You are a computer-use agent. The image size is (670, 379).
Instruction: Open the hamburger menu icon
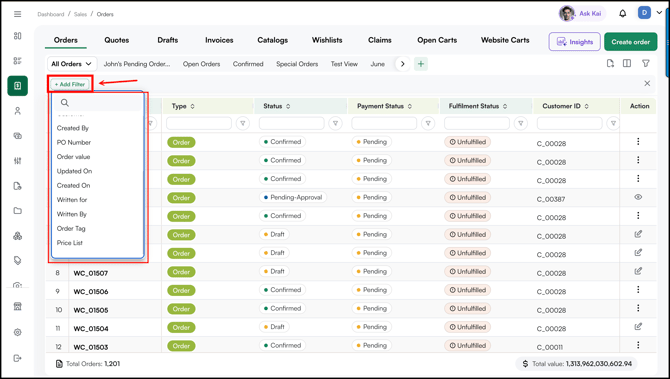18,14
